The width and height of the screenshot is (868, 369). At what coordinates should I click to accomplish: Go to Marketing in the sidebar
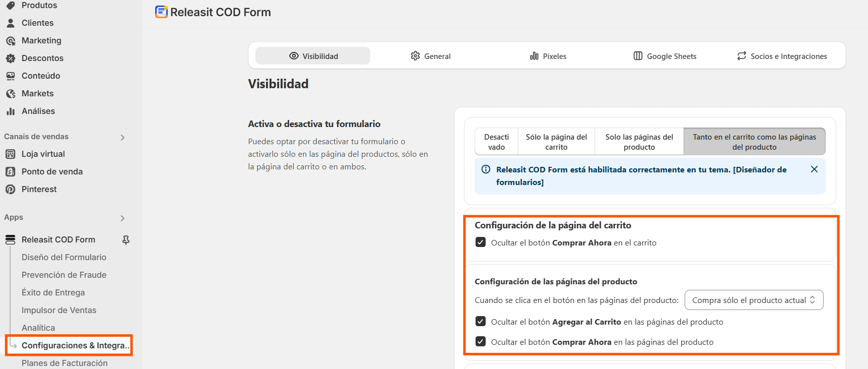point(41,40)
